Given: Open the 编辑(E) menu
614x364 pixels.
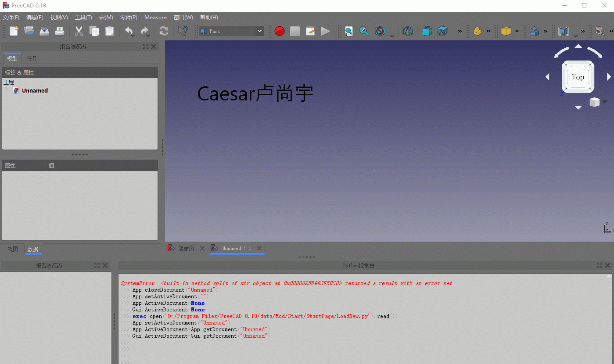Looking at the screenshot, I should click(x=35, y=18).
